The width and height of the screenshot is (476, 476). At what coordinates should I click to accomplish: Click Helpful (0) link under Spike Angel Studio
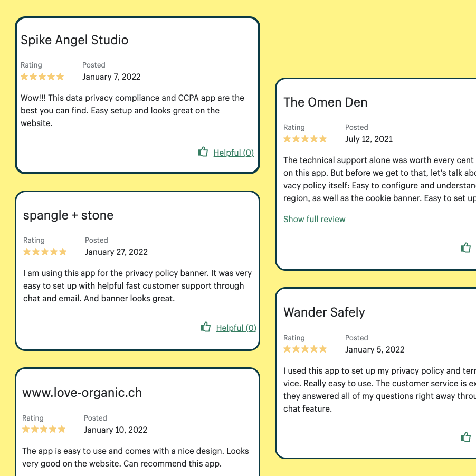pos(233,153)
